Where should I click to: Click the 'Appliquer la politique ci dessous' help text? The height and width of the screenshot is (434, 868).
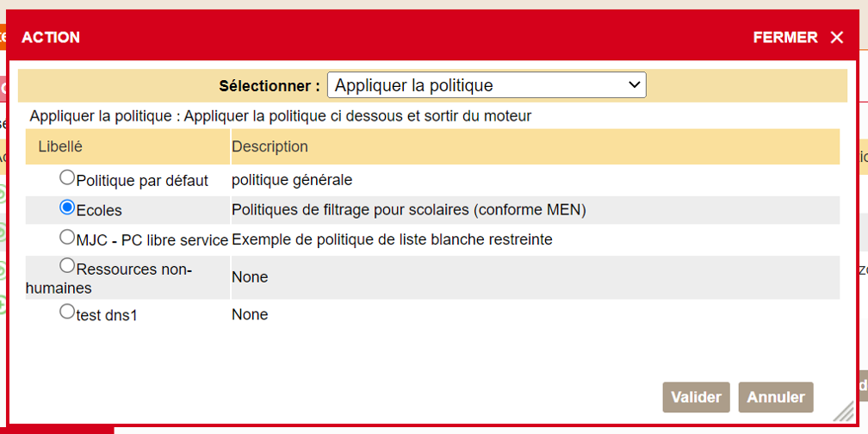281,115
